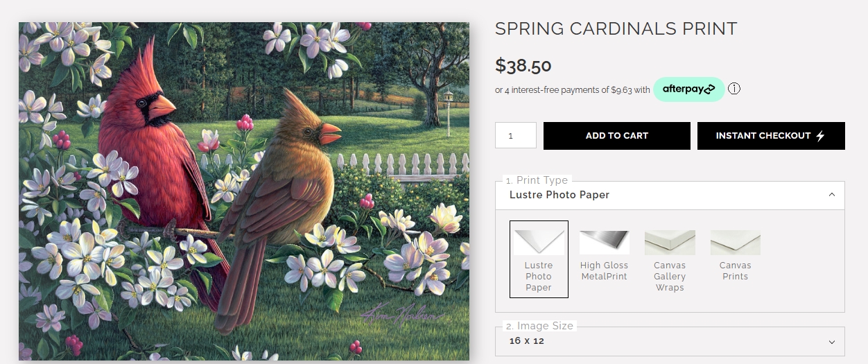
Task: Select the Canvas Prints thumbnail icon
Action: pyautogui.click(x=736, y=242)
